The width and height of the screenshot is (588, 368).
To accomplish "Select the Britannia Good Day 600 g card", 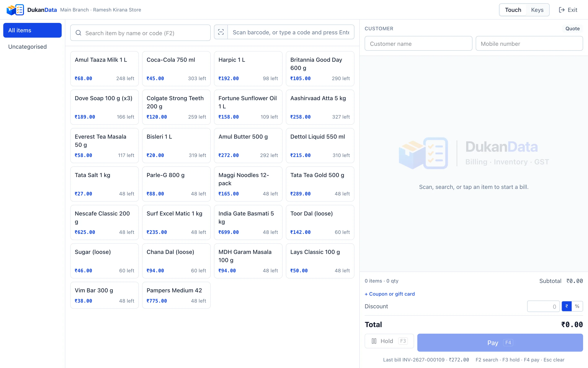I will (x=320, y=69).
